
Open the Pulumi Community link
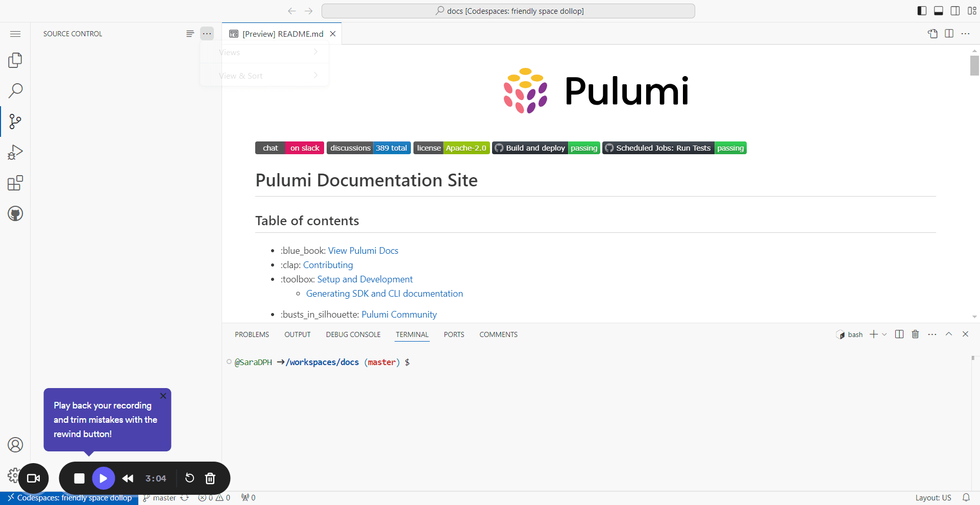click(399, 315)
